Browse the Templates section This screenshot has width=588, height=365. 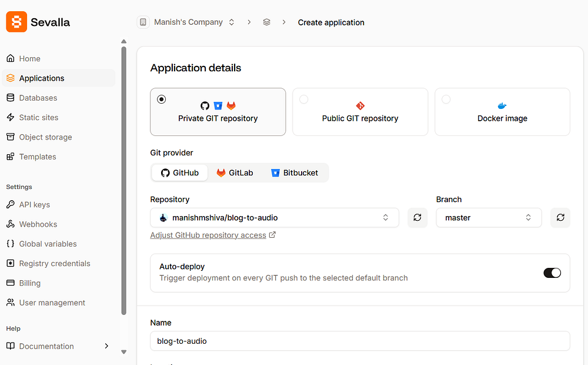coord(38,157)
